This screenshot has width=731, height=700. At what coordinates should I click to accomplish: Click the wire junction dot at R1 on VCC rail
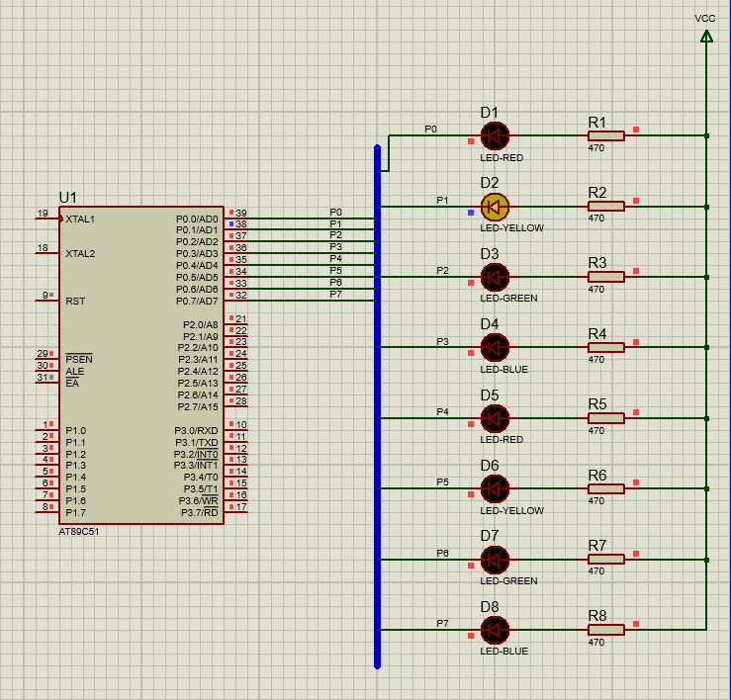[x=706, y=136]
